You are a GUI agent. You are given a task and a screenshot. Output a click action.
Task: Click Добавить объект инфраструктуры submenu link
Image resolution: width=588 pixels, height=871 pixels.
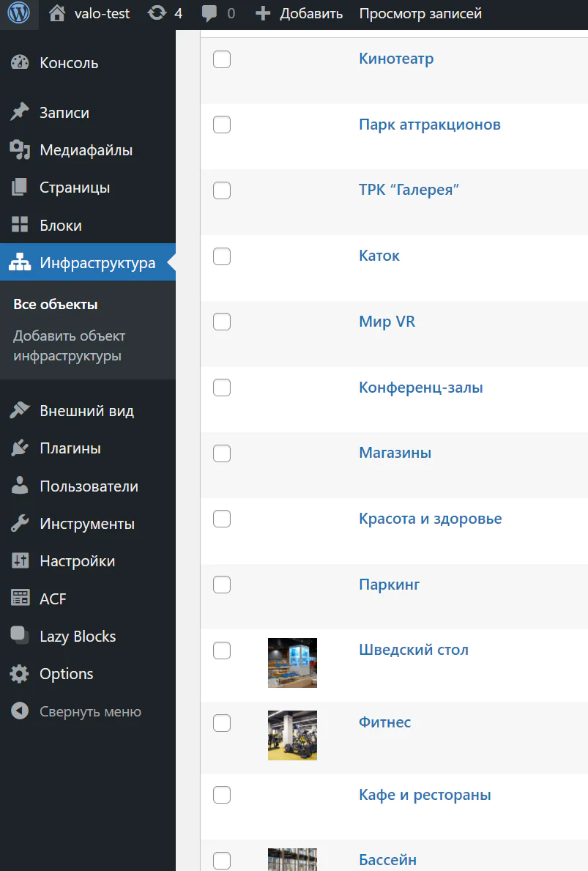[x=70, y=346]
